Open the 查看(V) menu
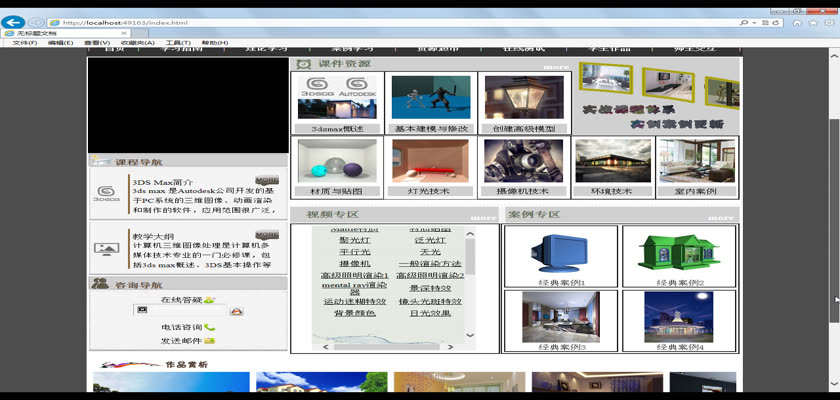Screen dimensions: 840x400 point(97,43)
